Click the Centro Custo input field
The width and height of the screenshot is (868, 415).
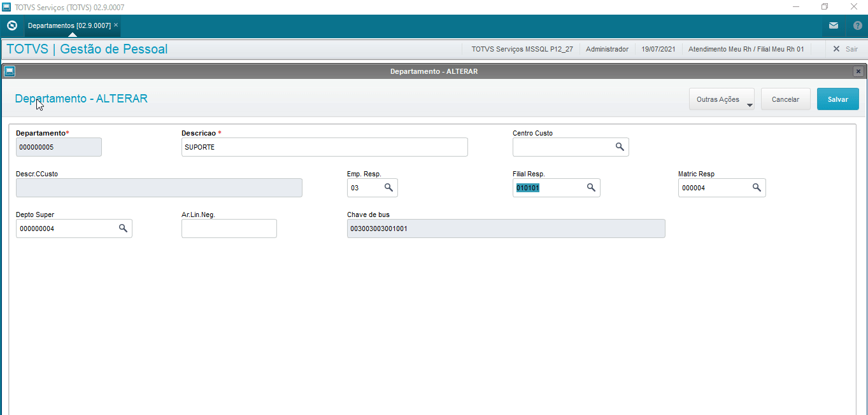571,147
